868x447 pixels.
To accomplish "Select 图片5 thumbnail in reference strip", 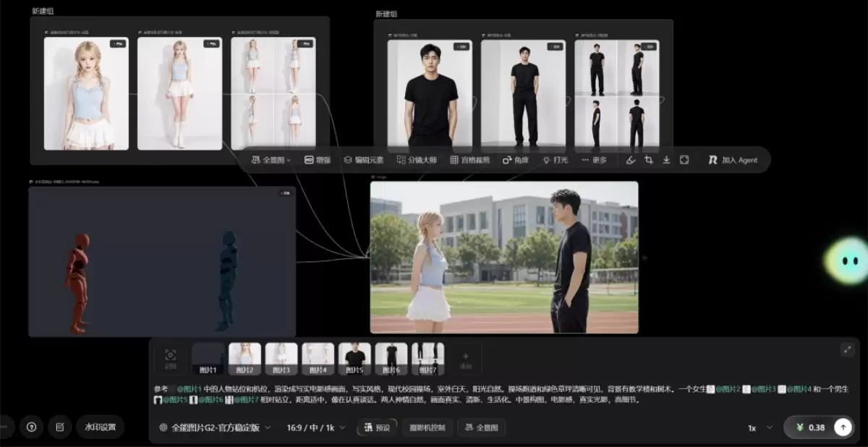I will [354, 358].
